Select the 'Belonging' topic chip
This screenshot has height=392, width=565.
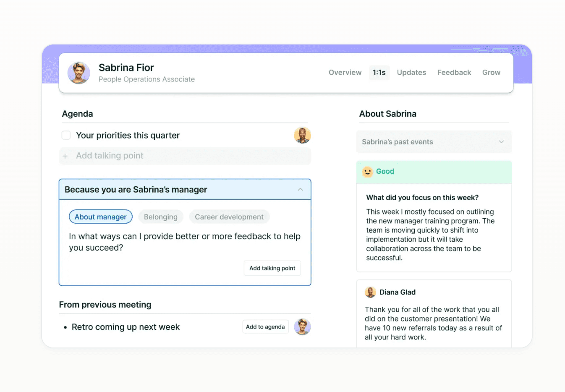coord(161,217)
